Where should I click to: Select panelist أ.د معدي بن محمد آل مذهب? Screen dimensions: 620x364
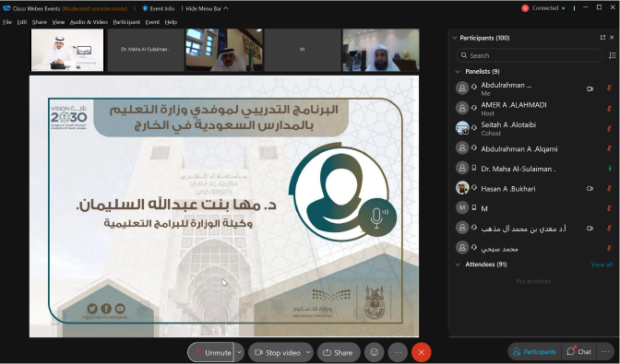coord(534,229)
